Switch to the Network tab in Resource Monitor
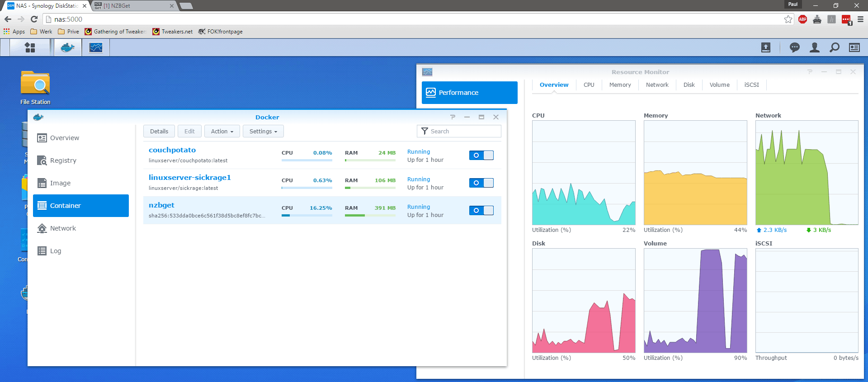Screen dimensions: 868x382 pos(657,85)
